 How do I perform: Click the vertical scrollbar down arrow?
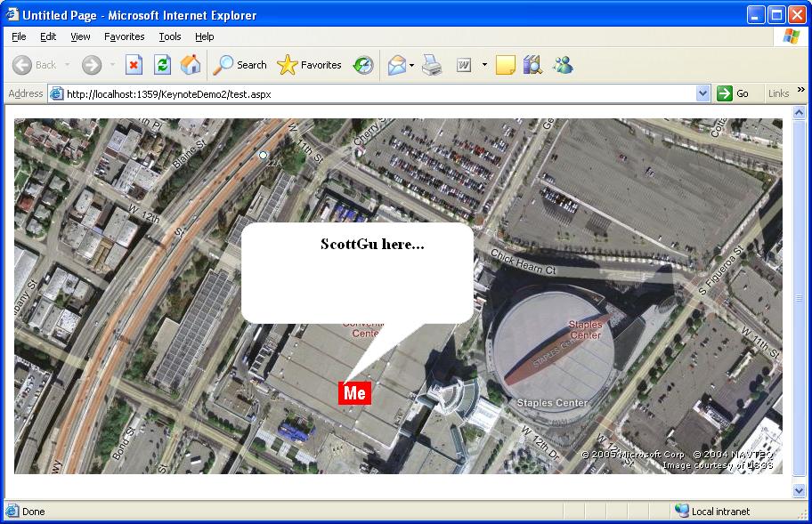click(799, 490)
